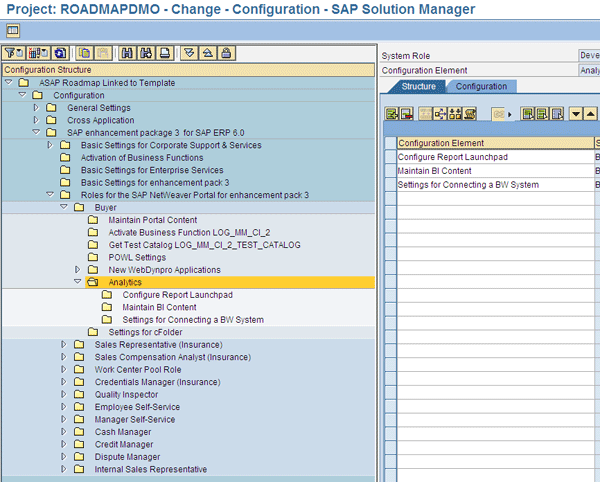Click the greyed-out paste icon
Image resolution: width=600 pixels, height=482 pixels.
click(x=103, y=53)
